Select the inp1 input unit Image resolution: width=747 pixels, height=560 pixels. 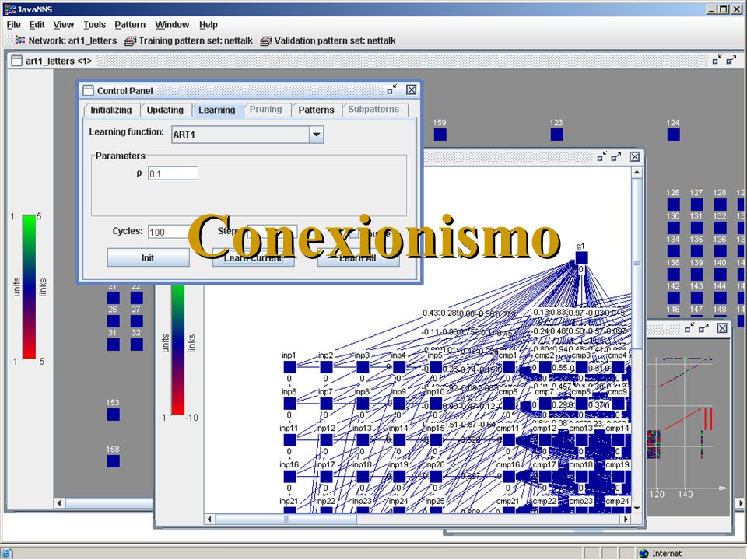coord(289,367)
